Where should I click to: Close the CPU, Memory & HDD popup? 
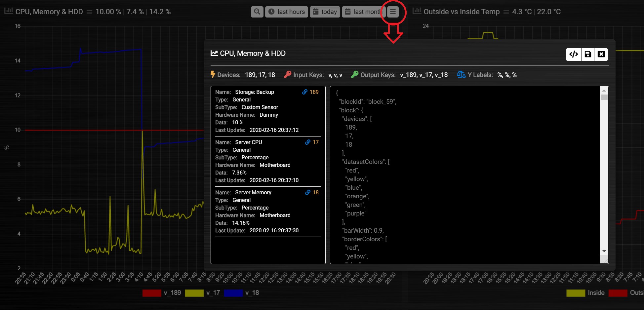click(601, 54)
